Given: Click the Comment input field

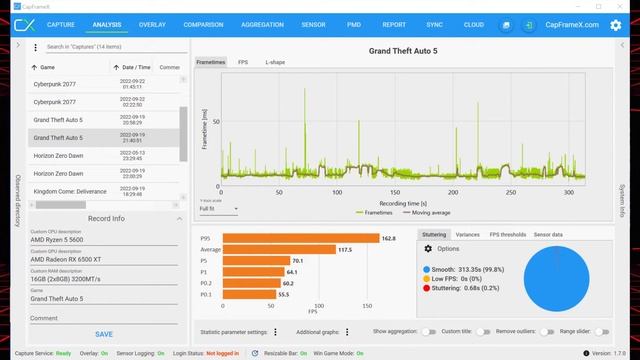Looking at the screenshot, I should pos(104,318).
